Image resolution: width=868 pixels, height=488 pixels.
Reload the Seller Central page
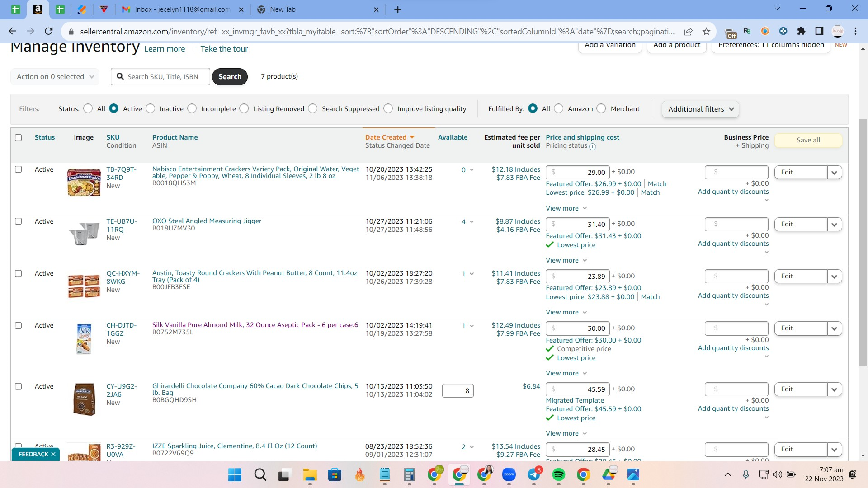tap(49, 31)
